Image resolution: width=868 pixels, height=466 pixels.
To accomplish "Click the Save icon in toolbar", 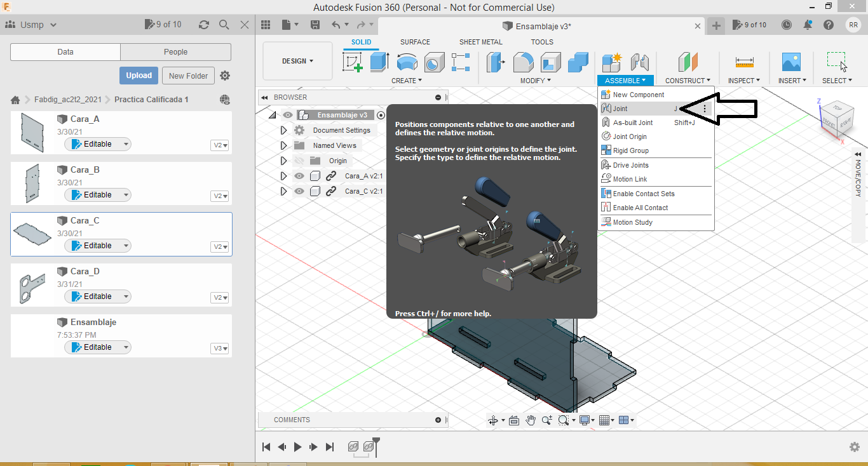I will pos(315,25).
